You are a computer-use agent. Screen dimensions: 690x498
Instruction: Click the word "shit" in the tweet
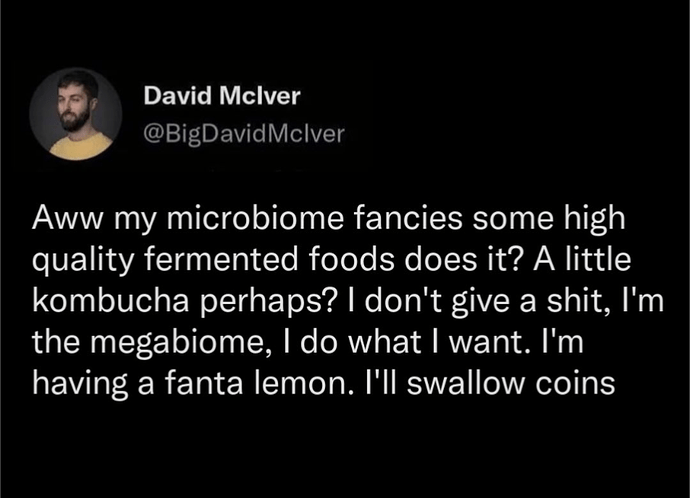(554, 298)
